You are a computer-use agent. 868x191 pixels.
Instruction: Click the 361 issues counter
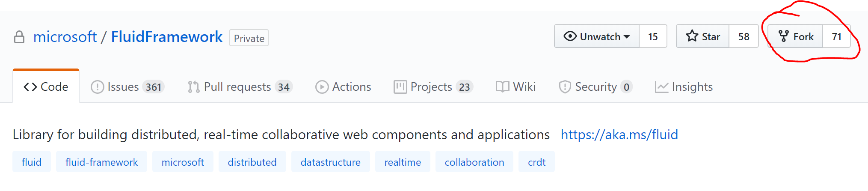click(154, 87)
